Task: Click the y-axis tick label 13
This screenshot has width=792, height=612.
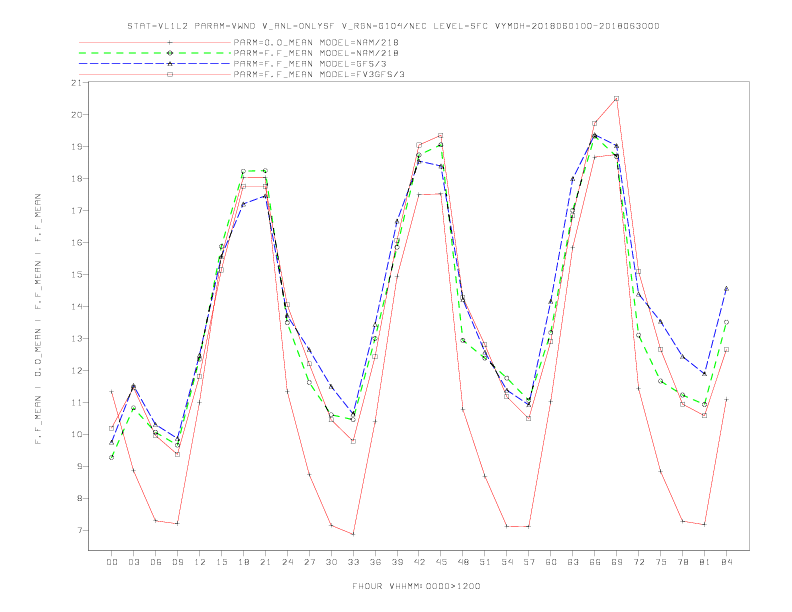Action: click(76, 338)
